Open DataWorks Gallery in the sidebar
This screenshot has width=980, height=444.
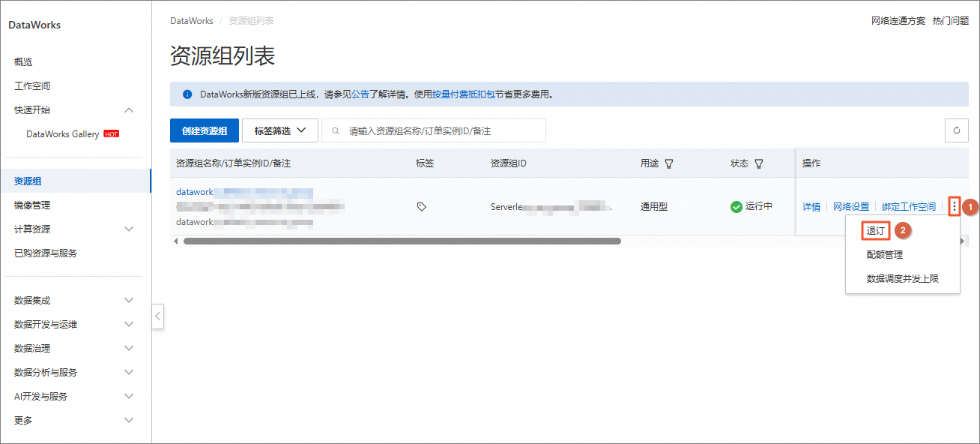pos(63,134)
